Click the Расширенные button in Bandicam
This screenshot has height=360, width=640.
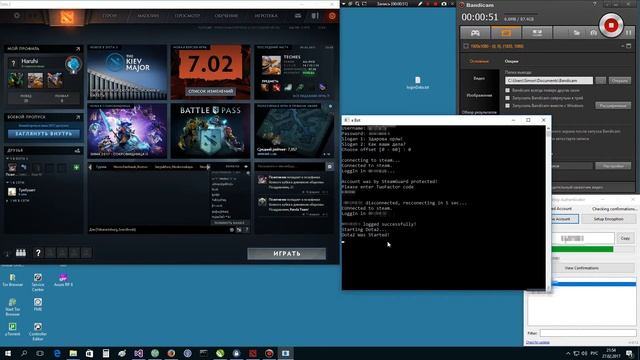[613, 106]
